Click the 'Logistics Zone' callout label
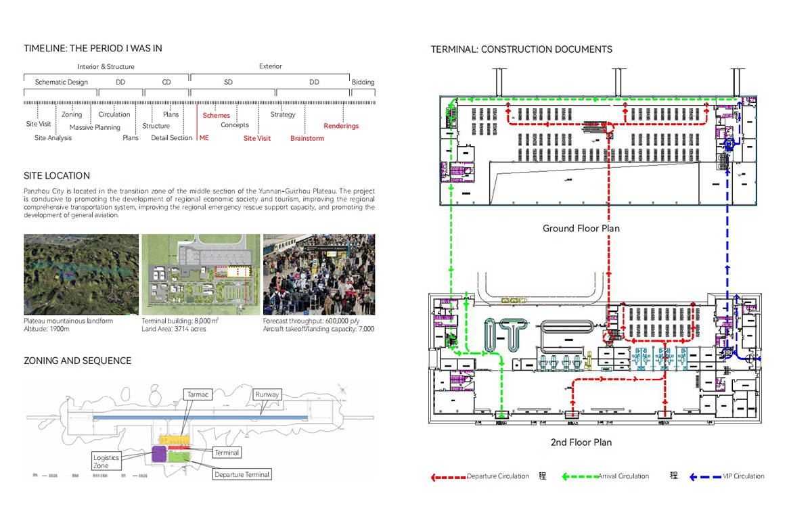 (106, 461)
